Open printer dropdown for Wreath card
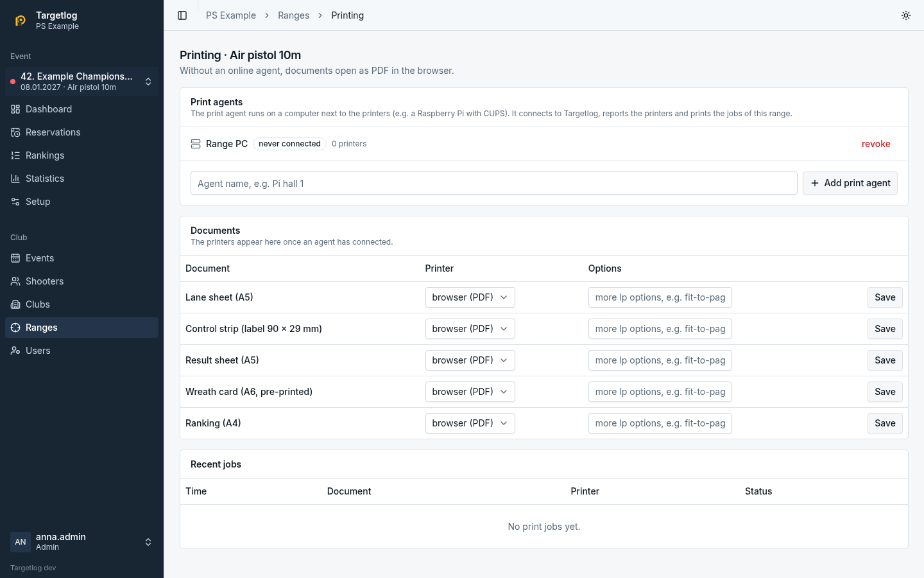Screen dimensions: 924x578 (470, 392)
